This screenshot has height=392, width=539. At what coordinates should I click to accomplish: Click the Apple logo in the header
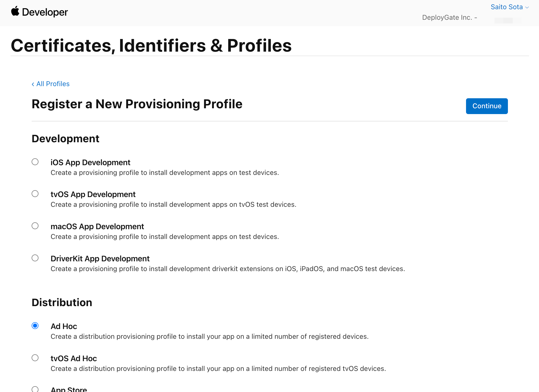15,12
